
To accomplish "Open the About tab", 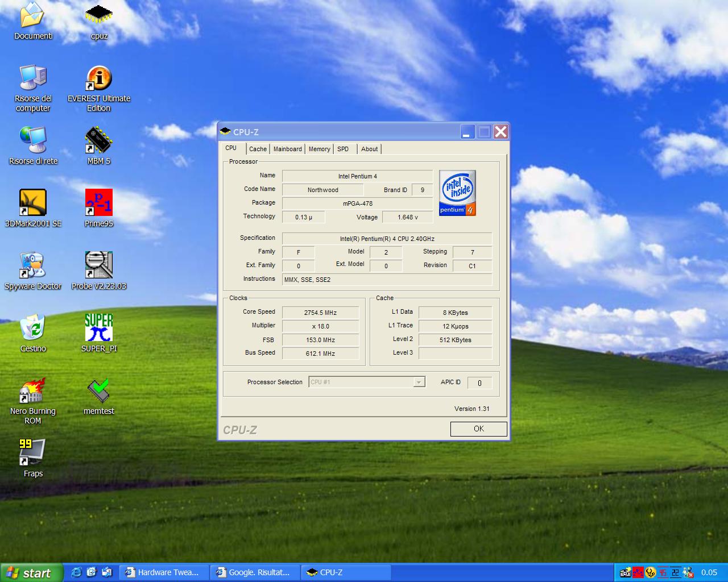I will (x=369, y=149).
